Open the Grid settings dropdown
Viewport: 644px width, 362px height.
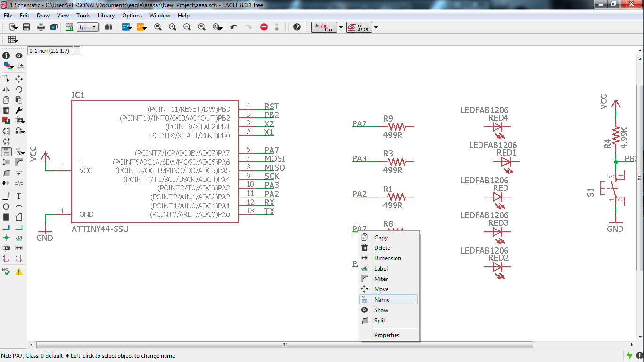(13, 40)
